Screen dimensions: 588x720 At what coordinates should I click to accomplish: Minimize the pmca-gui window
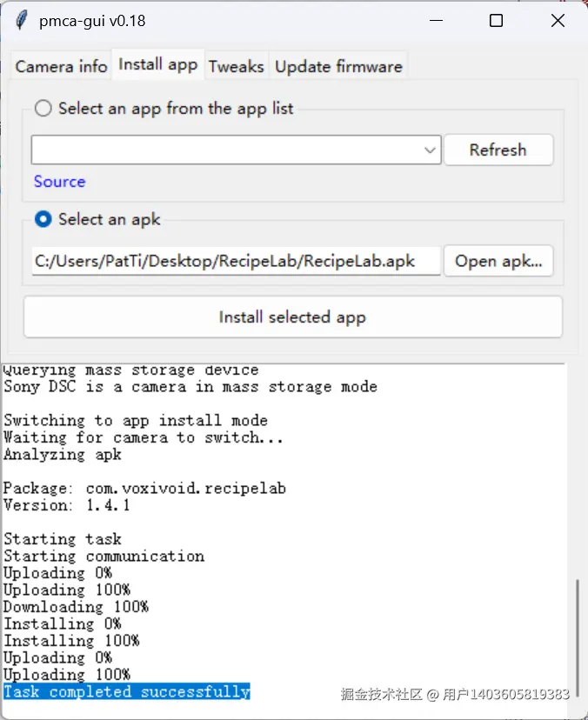pos(436,21)
